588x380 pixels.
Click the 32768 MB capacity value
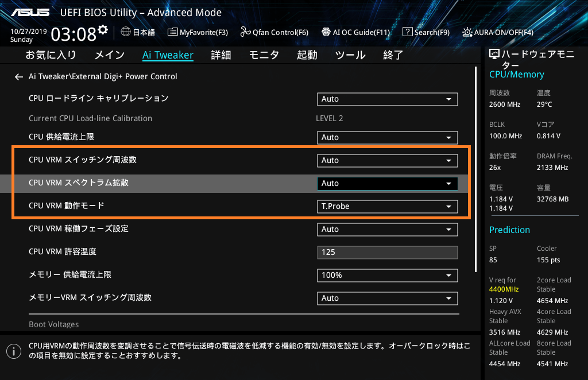coord(553,199)
